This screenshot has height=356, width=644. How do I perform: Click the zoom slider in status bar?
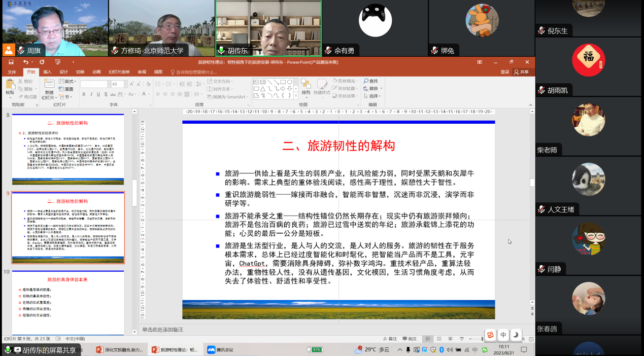pyautogui.click(x=482, y=339)
